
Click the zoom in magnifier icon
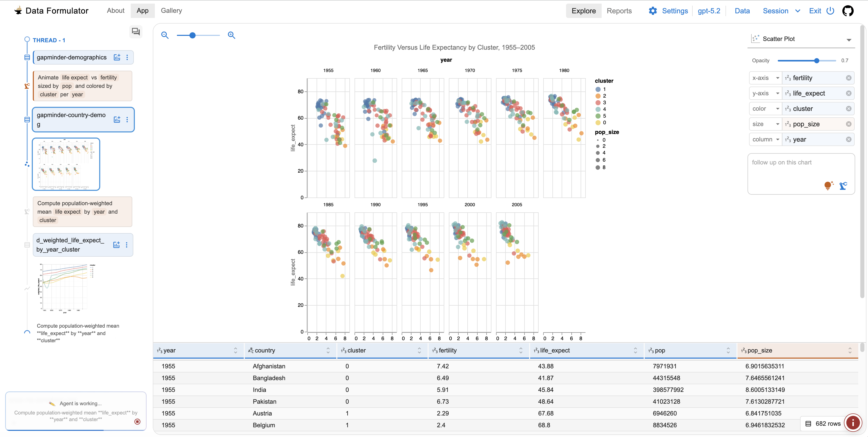tap(231, 35)
